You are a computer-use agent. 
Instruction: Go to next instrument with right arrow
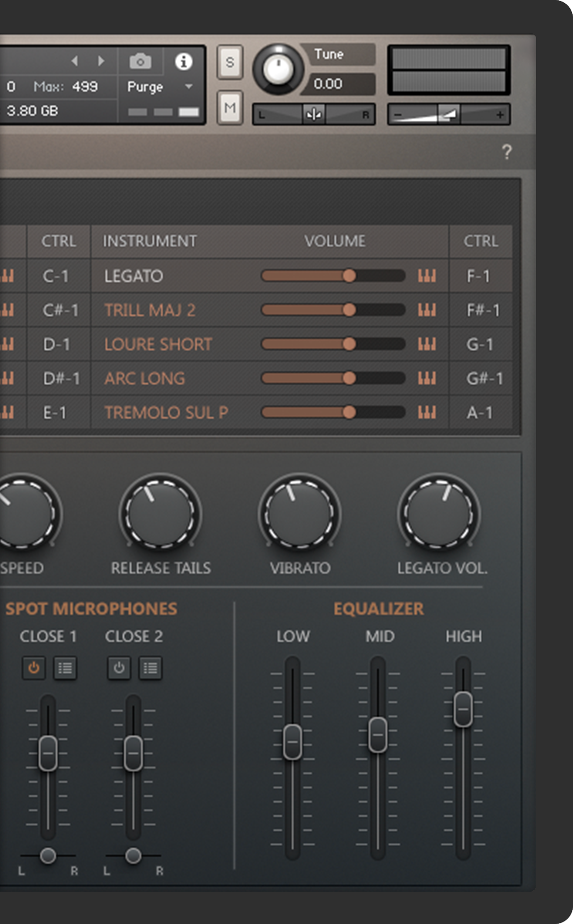tap(101, 61)
